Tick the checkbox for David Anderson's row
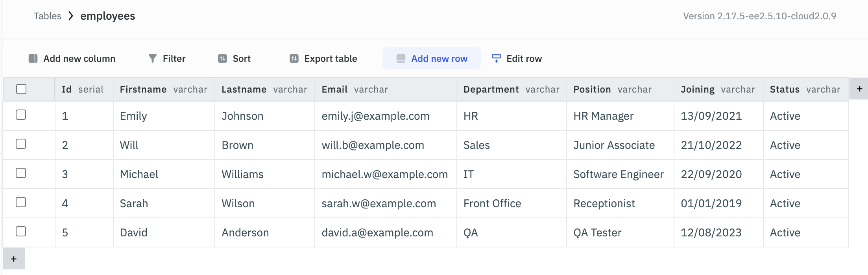Screen dimensions: 868x275 point(21,231)
